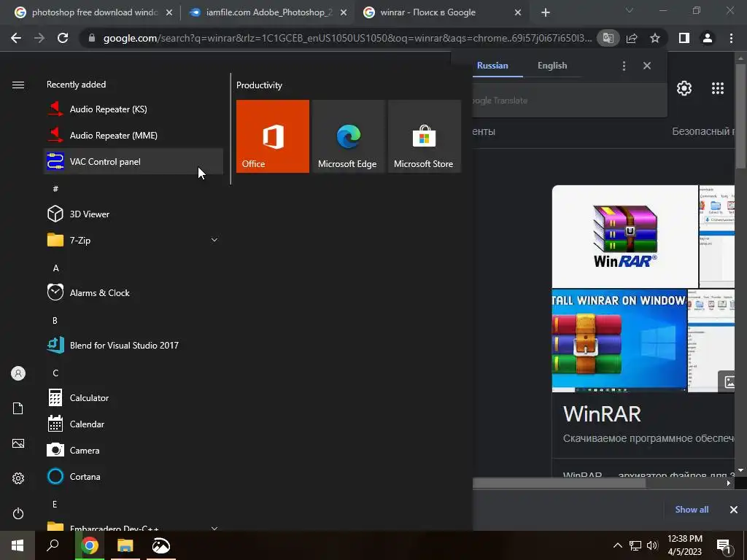Open translate popup options menu
This screenshot has width=747, height=560.
click(x=624, y=66)
